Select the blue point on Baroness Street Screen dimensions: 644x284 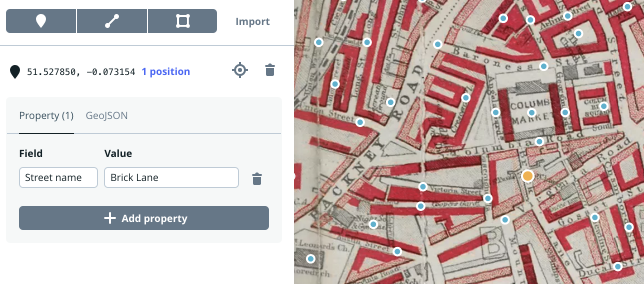[x=543, y=66]
